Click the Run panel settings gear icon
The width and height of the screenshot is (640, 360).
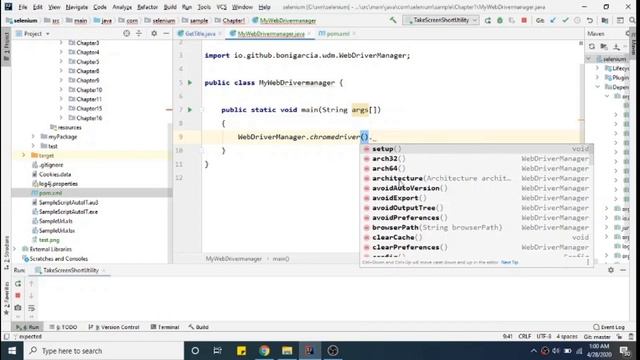[611, 270]
